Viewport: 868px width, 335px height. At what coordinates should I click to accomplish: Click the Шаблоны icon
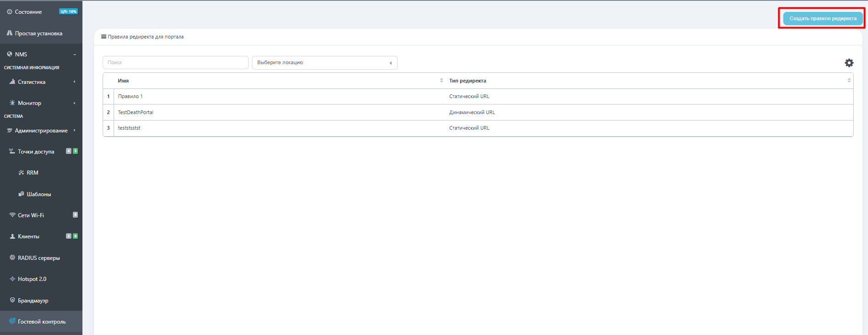click(x=21, y=194)
